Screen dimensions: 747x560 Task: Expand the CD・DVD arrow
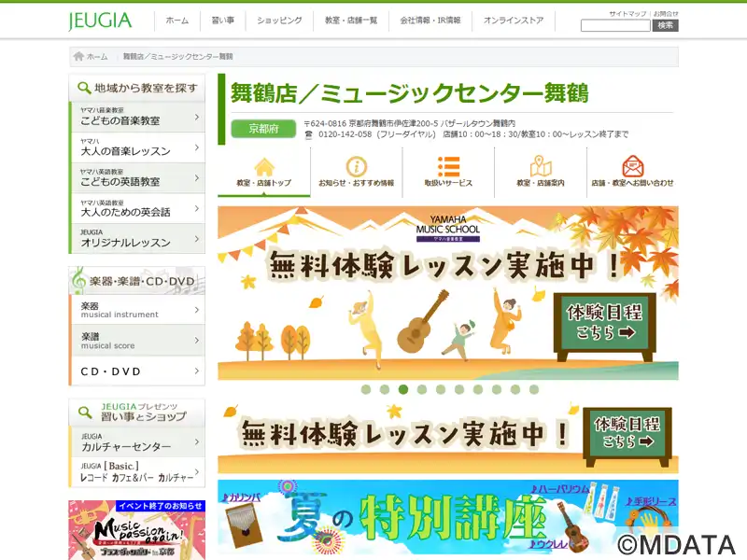pyautogui.click(x=197, y=371)
